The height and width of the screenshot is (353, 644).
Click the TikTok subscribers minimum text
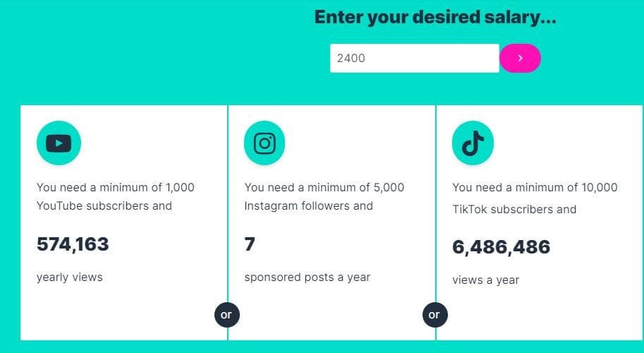click(x=535, y=198)
